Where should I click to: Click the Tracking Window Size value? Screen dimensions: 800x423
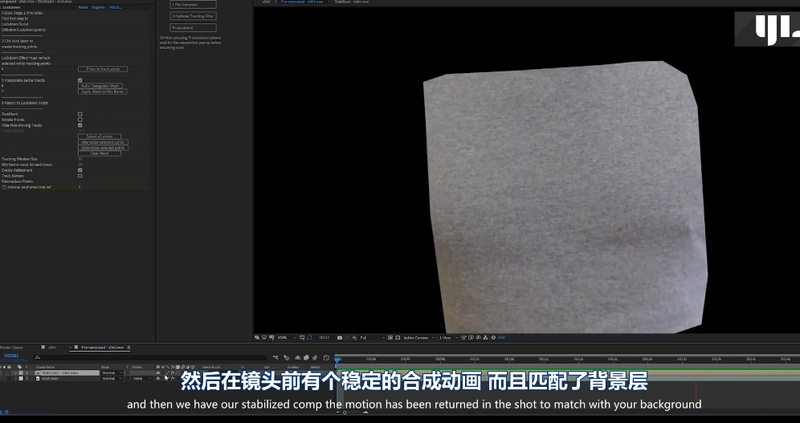[x=80, y=159]
